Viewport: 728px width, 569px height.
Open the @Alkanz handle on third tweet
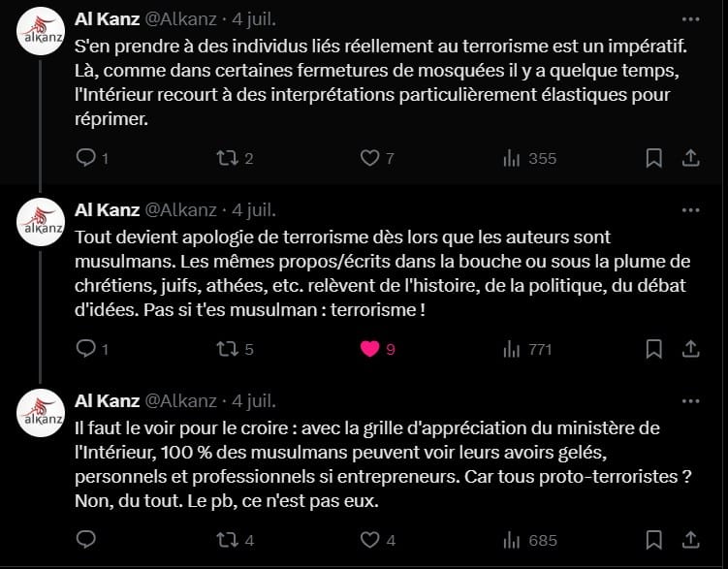tap(181, 401)
